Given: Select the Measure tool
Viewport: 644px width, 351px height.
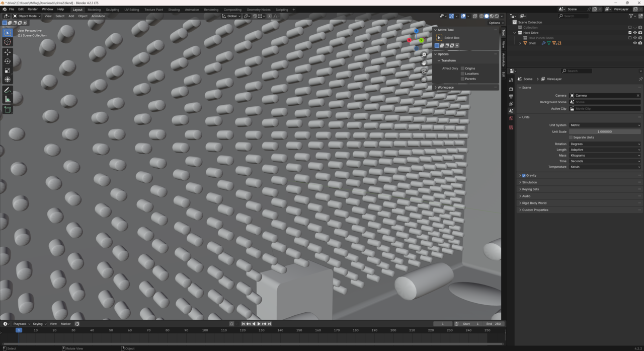Looking at the screenshot, I should 8,99.
